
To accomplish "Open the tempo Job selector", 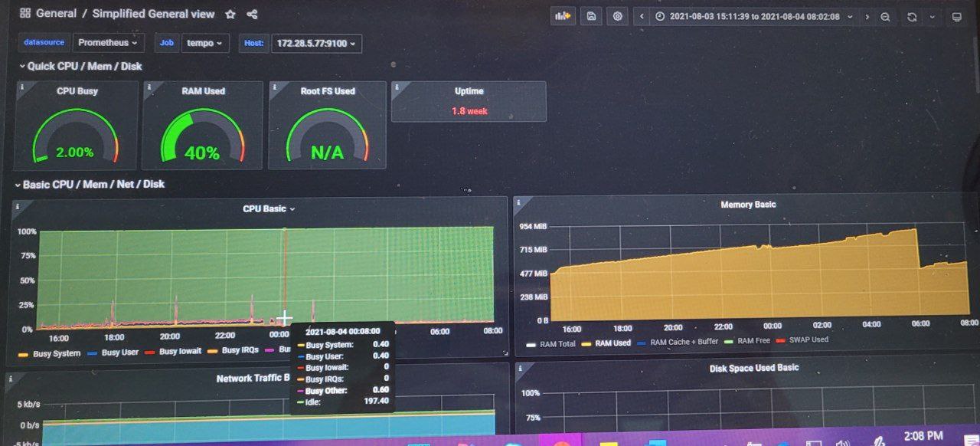I will pos(204,43).
